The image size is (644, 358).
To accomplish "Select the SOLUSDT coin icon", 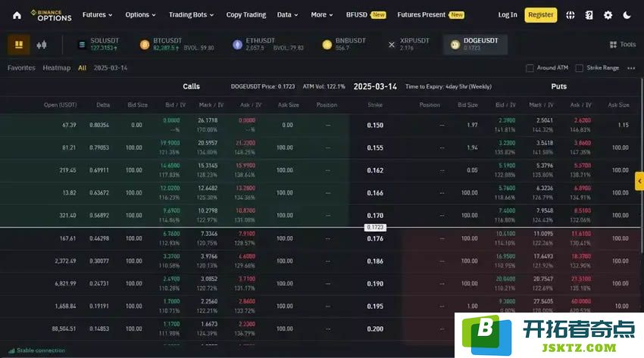I will tap(82, 45).
